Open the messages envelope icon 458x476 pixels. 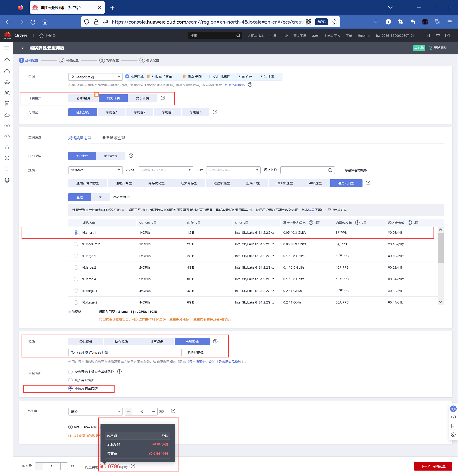point(447,36)
